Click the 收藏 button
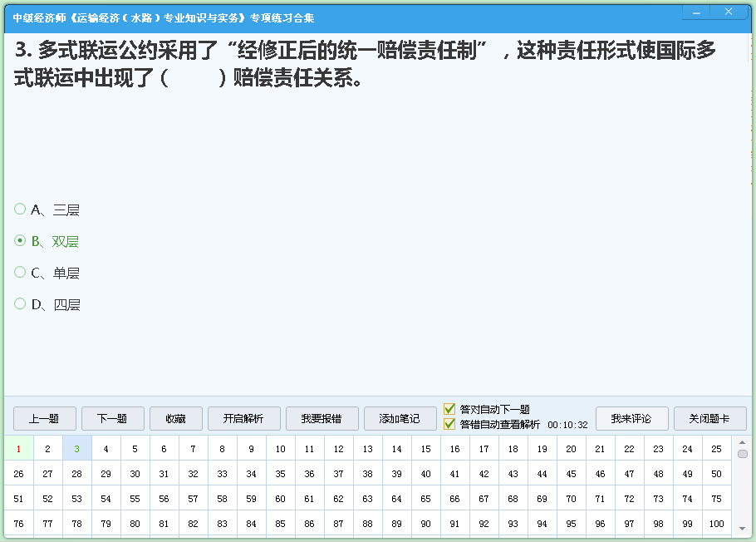Viewport: 756px width, 542px height. (175, 418)
